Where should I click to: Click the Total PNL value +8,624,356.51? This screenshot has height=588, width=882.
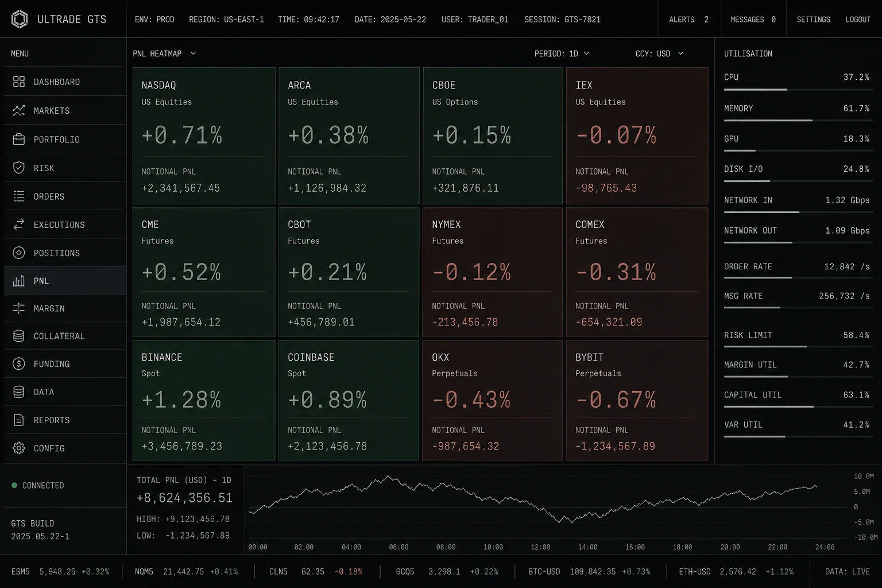pos(184,498)
